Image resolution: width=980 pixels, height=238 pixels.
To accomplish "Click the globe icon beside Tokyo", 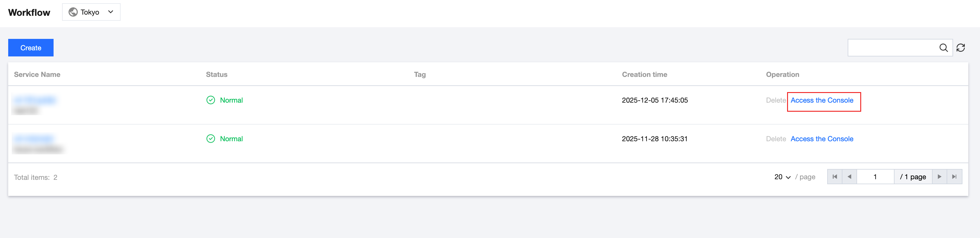I will click(x=73, y=12).
